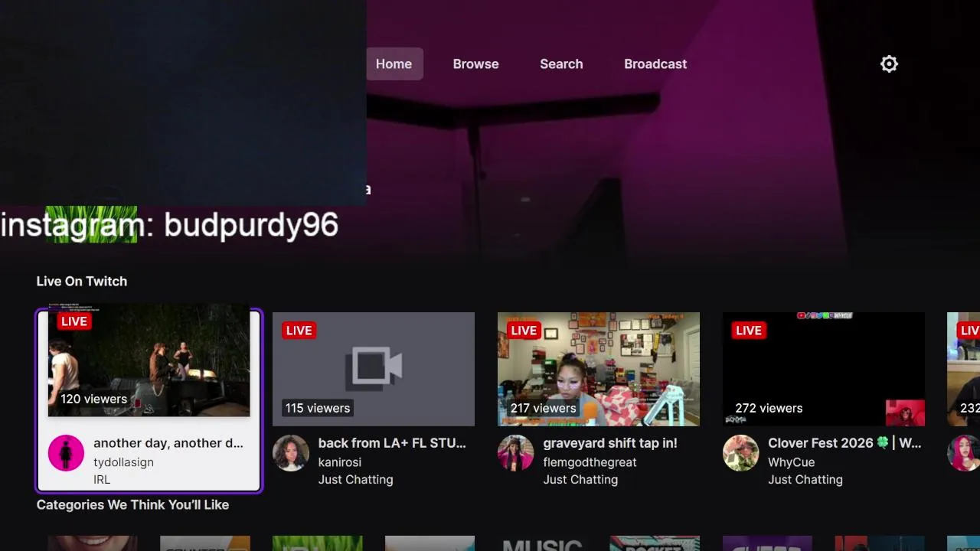Screen dimensions: 980x551
Task: Click the '272 viewers' label
Action: tap(769, 408)
